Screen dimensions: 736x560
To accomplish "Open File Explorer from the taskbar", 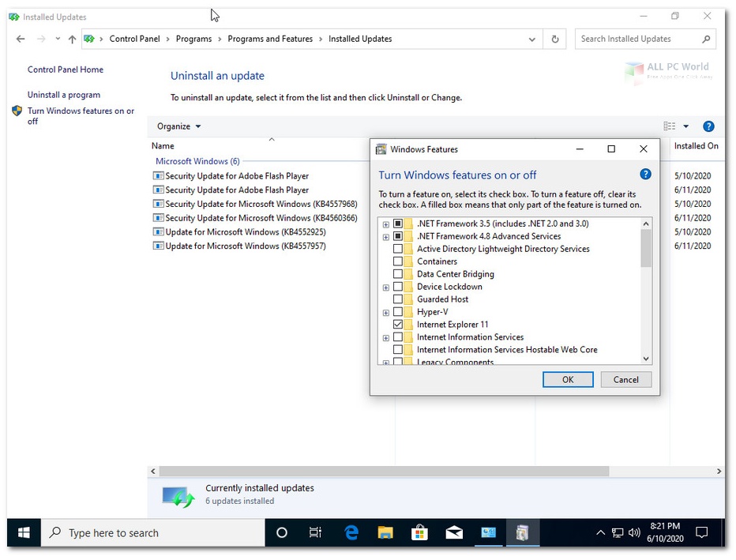I will [385, 532].
